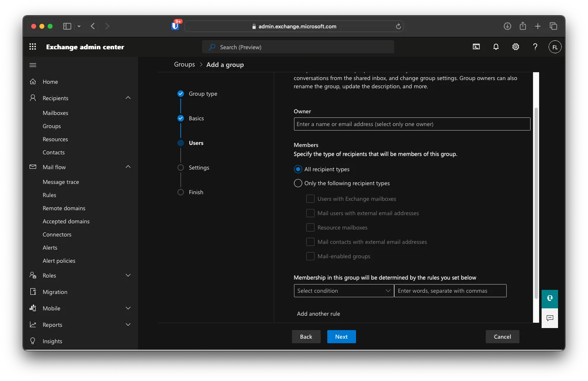
Task: Open Connectors in sidebar
Action: pos(57,234)
